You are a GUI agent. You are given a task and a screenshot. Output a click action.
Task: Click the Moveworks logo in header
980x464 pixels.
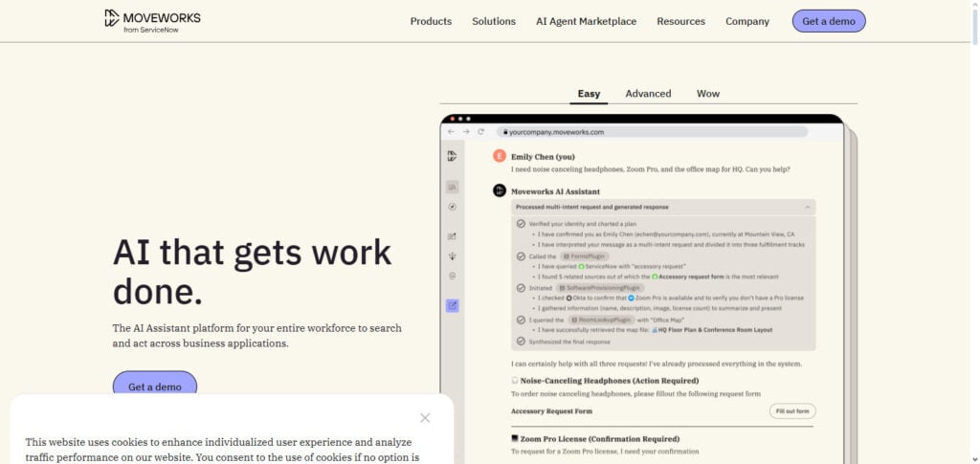coord(152,21)
